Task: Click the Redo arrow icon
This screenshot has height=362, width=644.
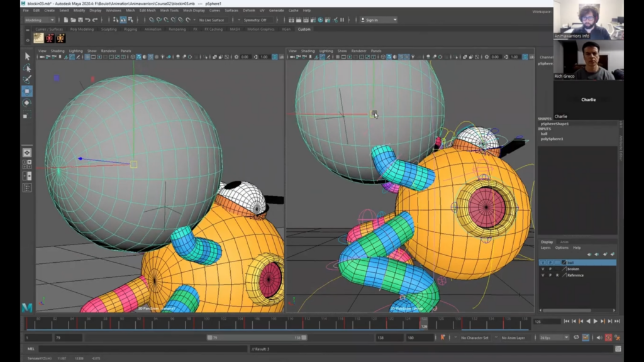Action: 96,19
